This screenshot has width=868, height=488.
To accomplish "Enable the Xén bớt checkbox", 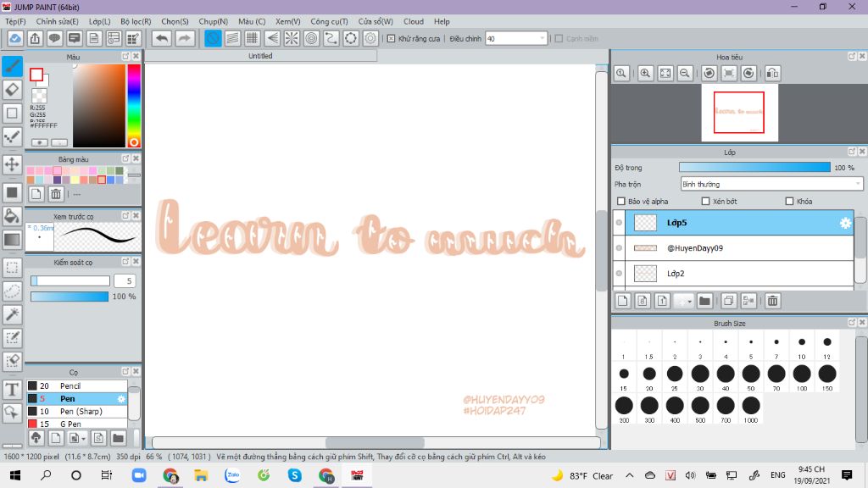I will tap(706, 202).
